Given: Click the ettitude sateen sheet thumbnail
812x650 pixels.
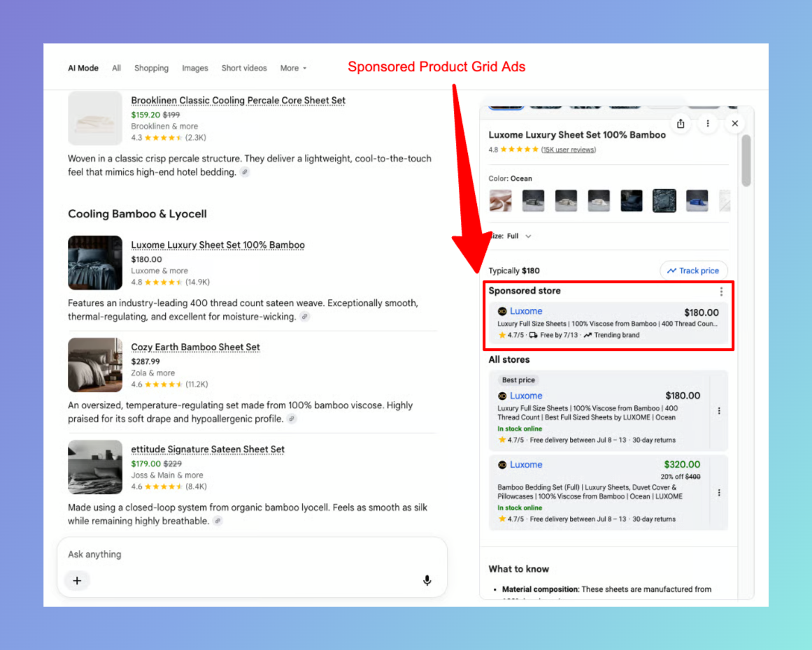Looking at the screenshot, I should [94, 467].
